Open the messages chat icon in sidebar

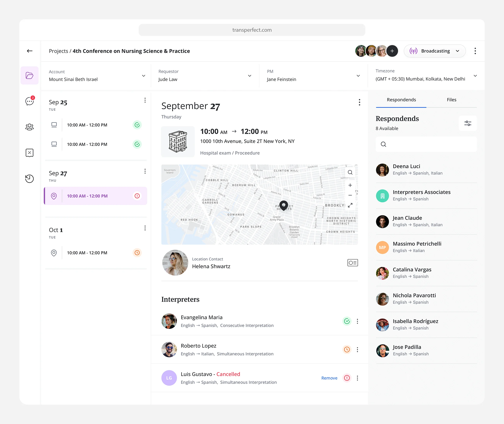click(x=30, y=101)
